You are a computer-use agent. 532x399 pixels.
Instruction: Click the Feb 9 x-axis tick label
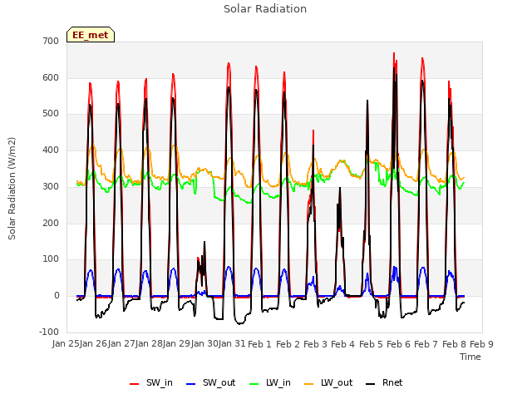tap(481, 344)
